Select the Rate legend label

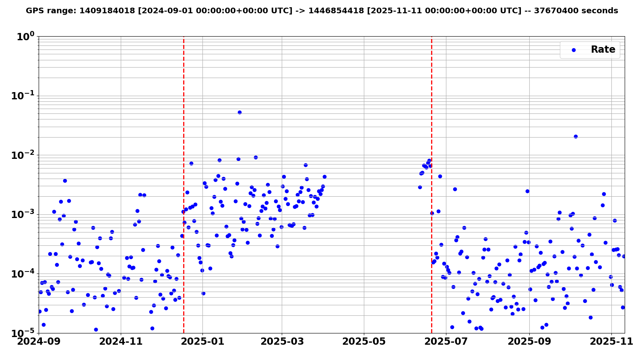click(x=603, y=50)
